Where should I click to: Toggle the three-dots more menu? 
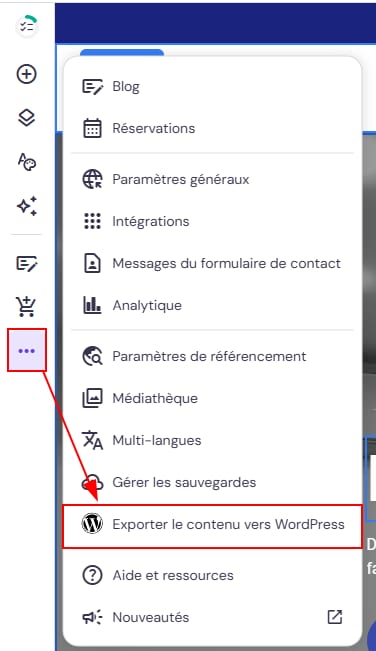pyautogui.click(x=27, y=351)
